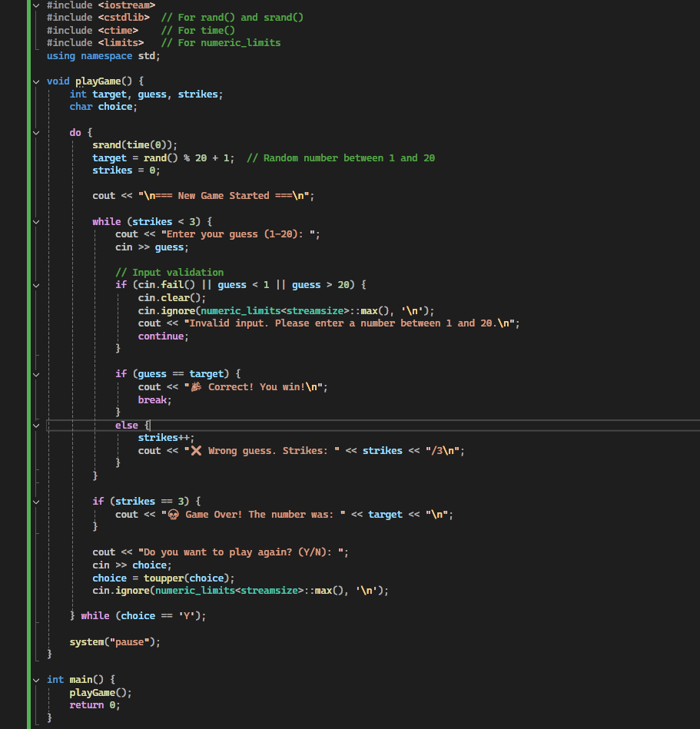The width and height of the screenshot is (700, 729).
Task: Click the "#include <limits>" directive
Action: click(x=95, y=43)
